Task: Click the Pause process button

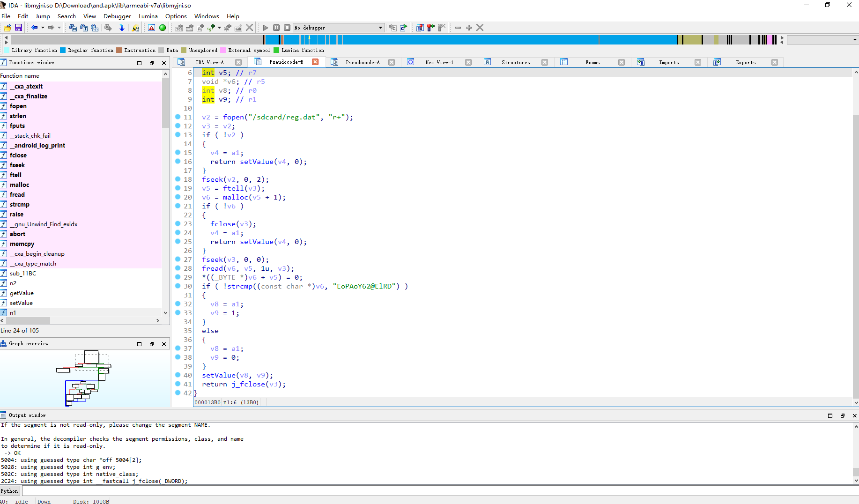Action: point(276,28)
